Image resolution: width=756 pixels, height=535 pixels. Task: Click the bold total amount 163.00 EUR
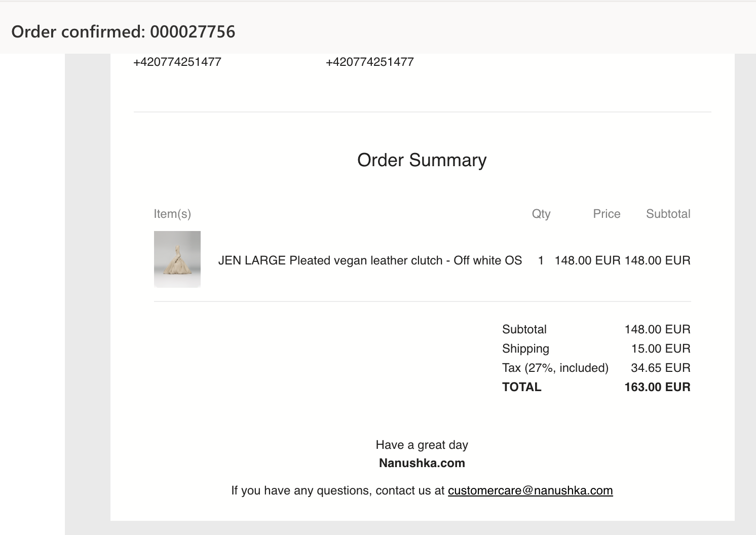657,387
